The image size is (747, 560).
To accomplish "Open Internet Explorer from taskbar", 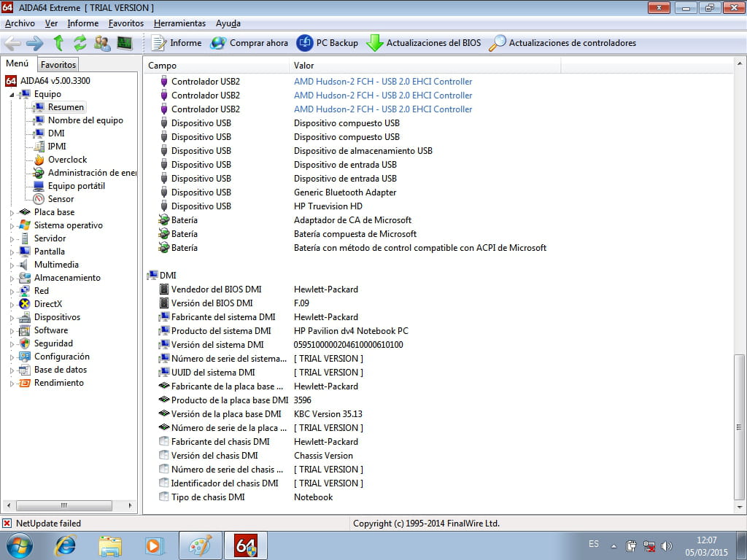I will click(65, 546).
